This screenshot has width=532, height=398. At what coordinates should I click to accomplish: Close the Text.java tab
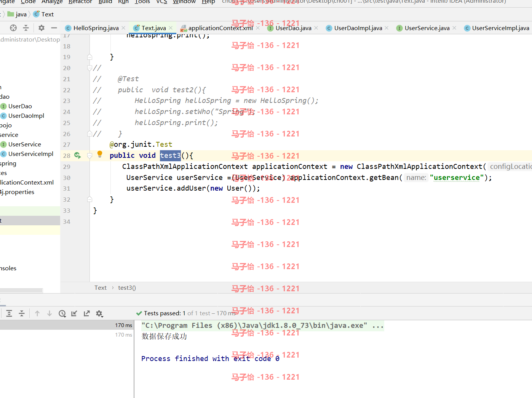click(x=171, y=28)
